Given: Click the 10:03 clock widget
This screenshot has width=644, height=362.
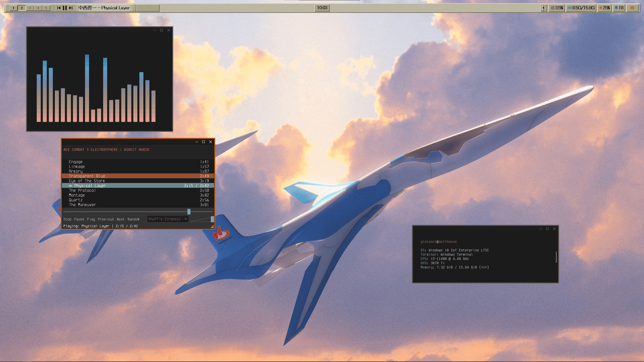Looking at the screenshot, I should point(322,8).
